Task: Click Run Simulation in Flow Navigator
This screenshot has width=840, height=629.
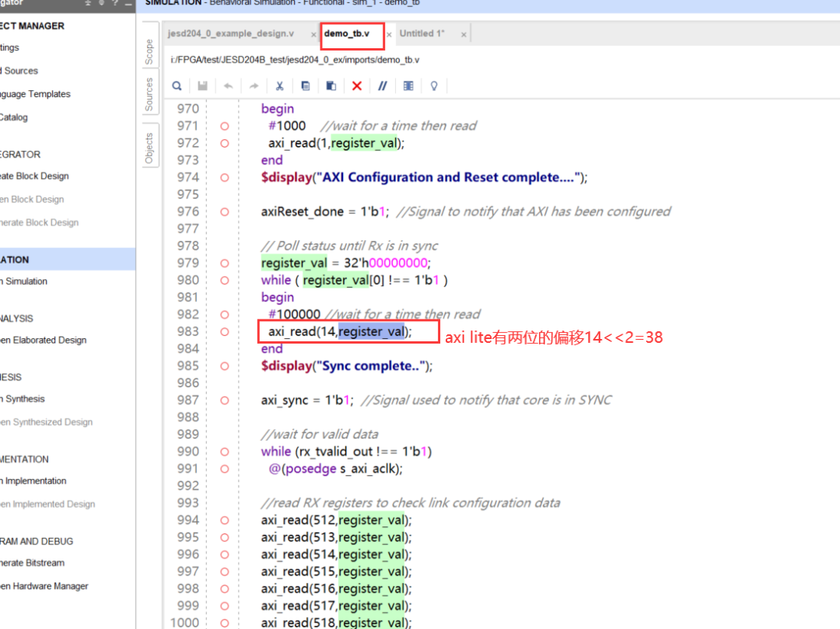Action: click(23, 281)
